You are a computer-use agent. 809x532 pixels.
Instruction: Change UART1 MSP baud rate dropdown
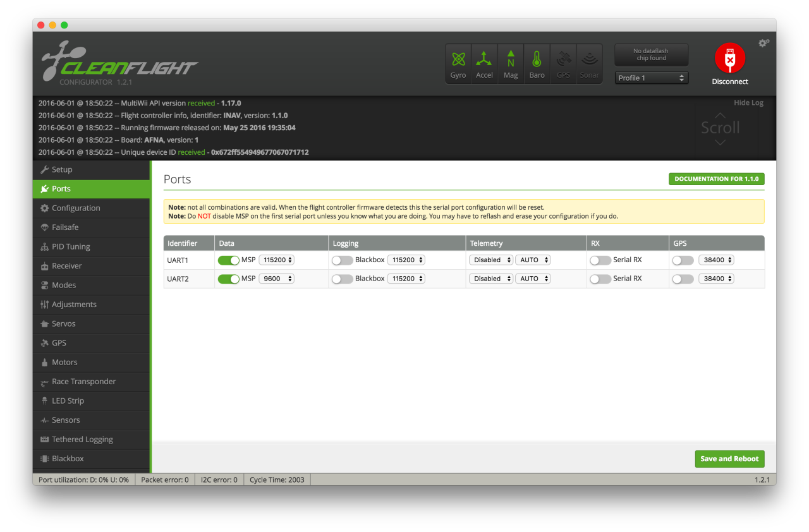(x=276, y=260)
